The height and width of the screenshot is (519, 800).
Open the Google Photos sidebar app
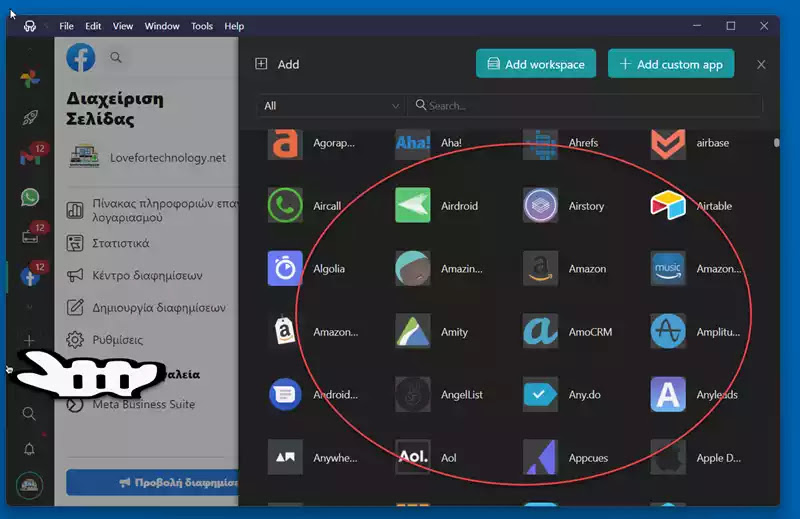[30, 79]
